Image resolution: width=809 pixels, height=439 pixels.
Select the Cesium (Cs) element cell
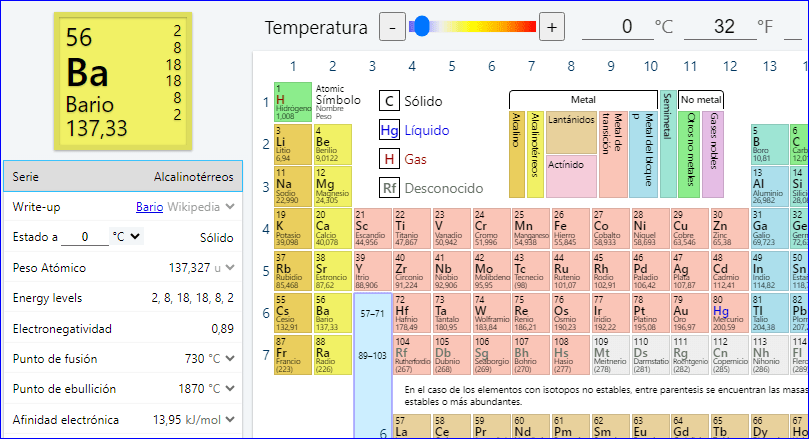(x=293, y=313)
